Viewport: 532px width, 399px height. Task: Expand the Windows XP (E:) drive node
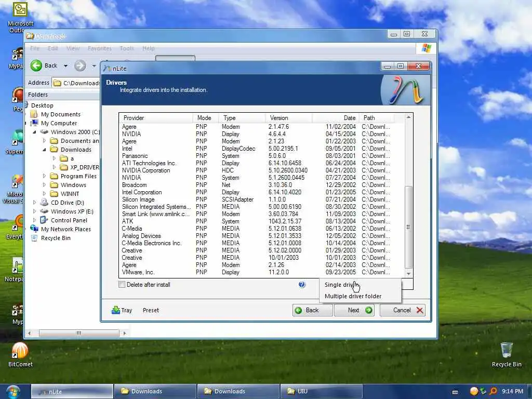(x=35, y=211)
